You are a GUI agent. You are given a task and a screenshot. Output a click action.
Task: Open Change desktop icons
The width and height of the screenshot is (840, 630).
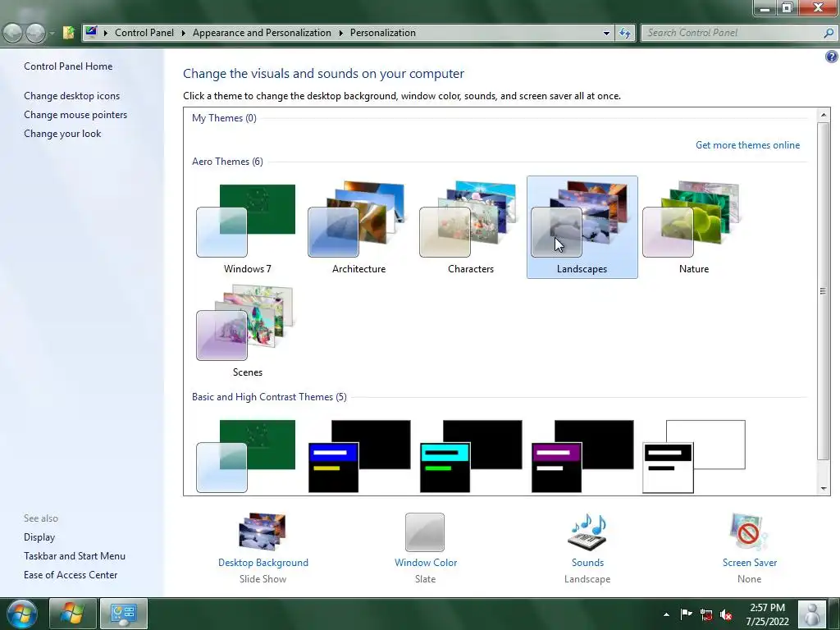(72, 96)
